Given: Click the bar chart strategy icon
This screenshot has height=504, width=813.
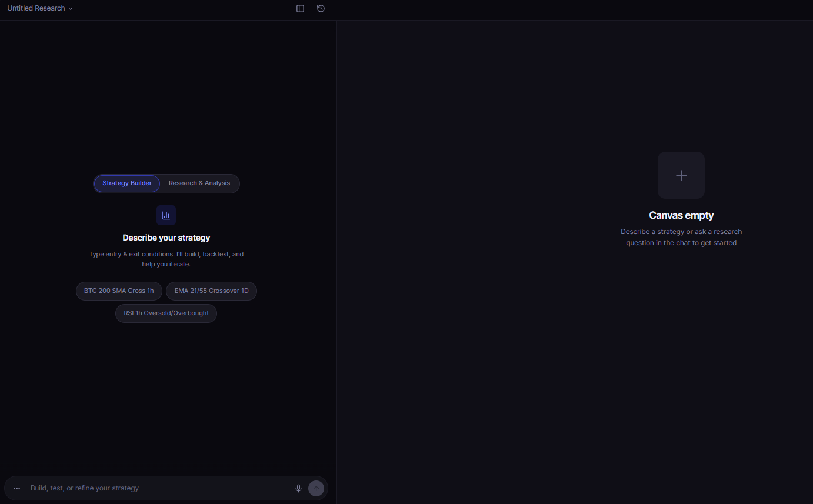Looking at the screenshot, I should 166,215.
